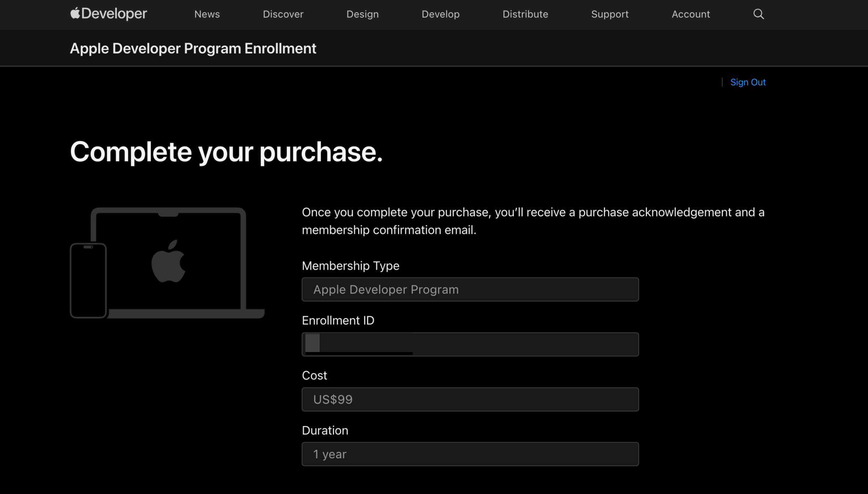868x494 pixels.
Task: Click the Cost field showing US$99
Action: (x=470, y=399)
